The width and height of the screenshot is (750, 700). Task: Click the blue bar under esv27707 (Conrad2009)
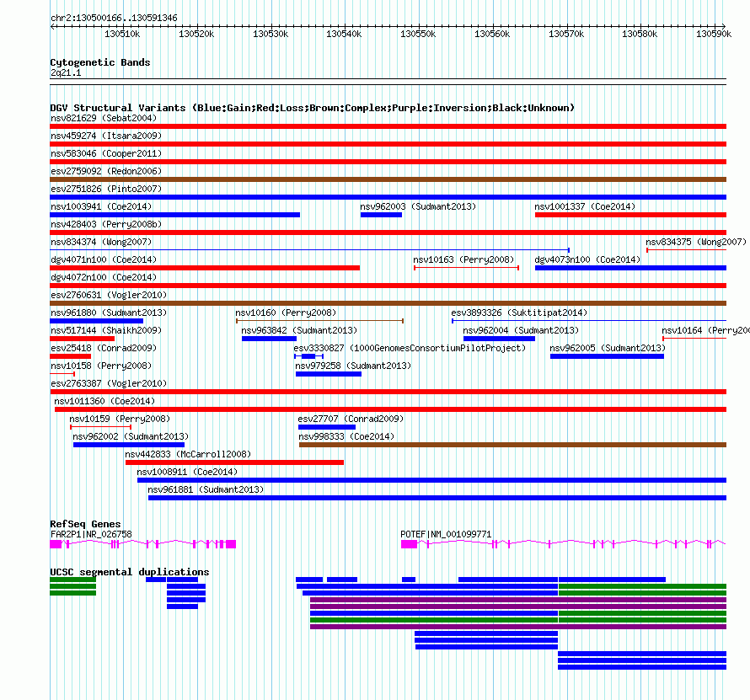[x=327, y=427]
